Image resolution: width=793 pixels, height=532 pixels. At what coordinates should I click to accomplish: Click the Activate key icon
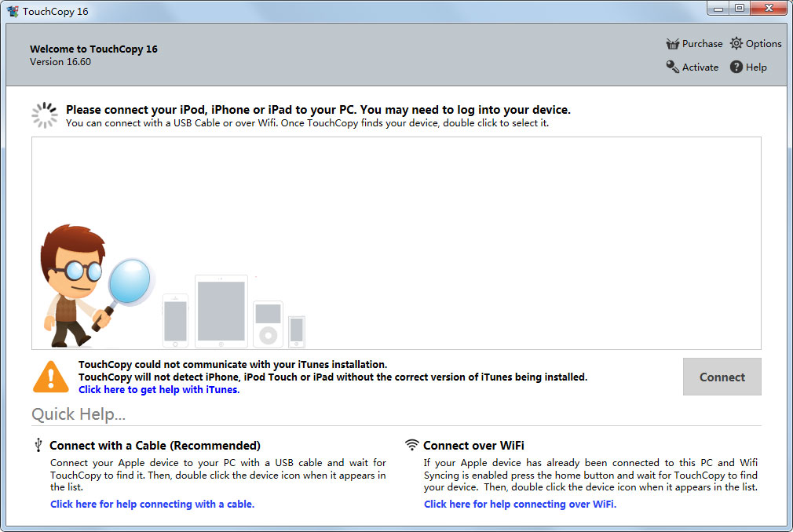tap(672, 67)
